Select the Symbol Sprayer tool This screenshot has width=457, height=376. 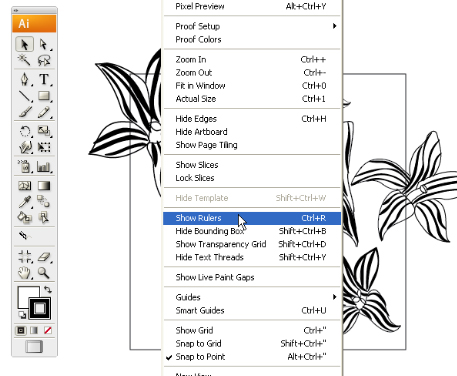(25, 166)
